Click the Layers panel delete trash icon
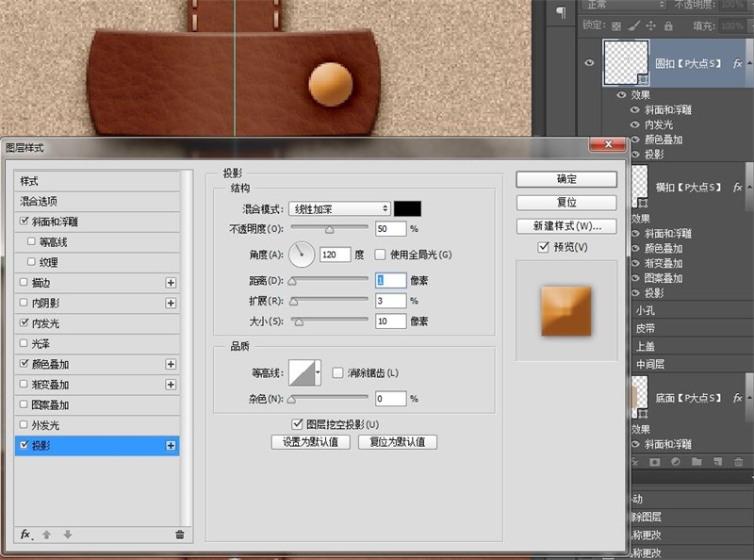Viewport: 754px width, 560px height. click(x=739, y=462)
